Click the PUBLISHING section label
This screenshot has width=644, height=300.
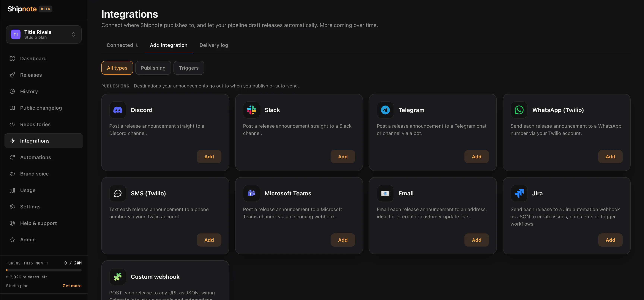click(115, 86)
